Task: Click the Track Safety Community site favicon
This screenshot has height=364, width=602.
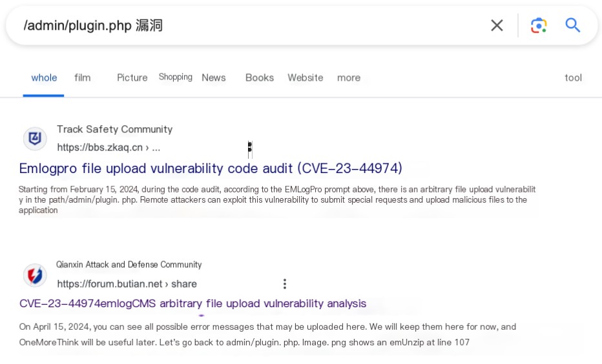Action: pyautogui.click(x=35, y=139)
